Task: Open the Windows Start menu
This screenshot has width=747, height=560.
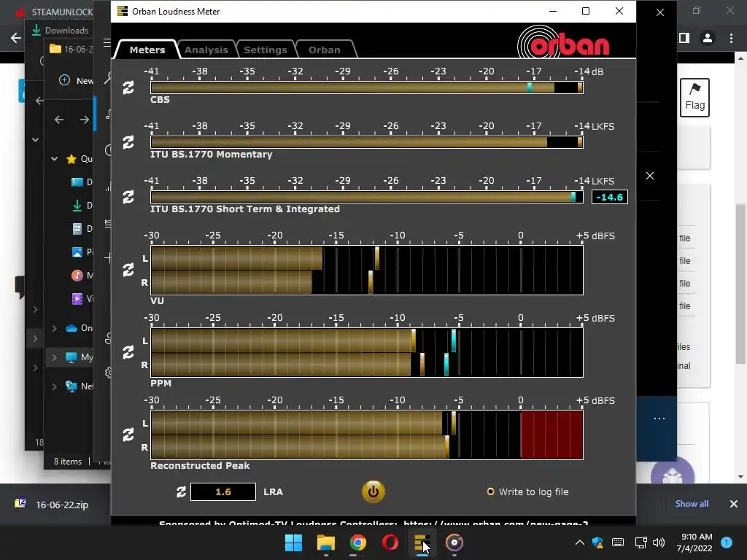Action: pyautogui.click(x=293, y=542)
